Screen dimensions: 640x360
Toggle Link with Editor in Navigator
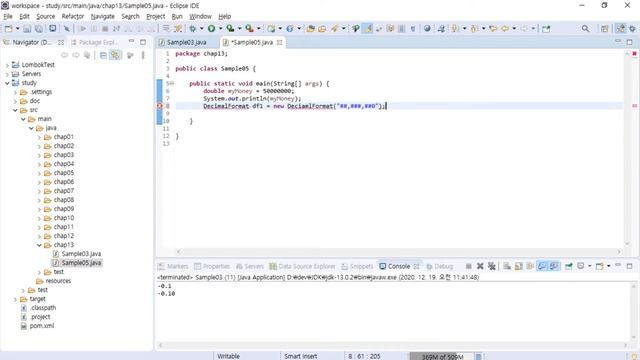[116, 55]
